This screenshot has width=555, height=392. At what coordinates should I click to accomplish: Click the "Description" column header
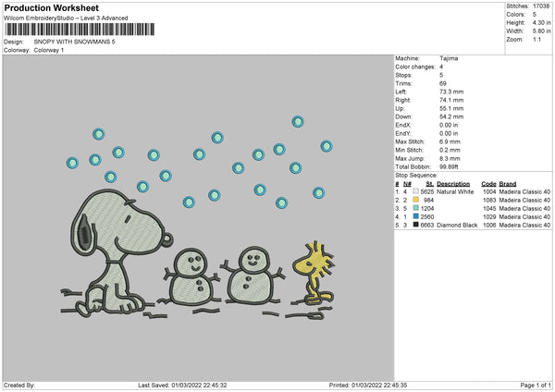click(453, 184)
